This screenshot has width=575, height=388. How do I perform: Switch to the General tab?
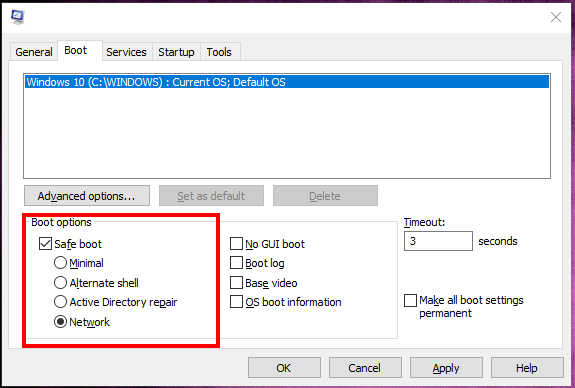click(x=34, y=52)
